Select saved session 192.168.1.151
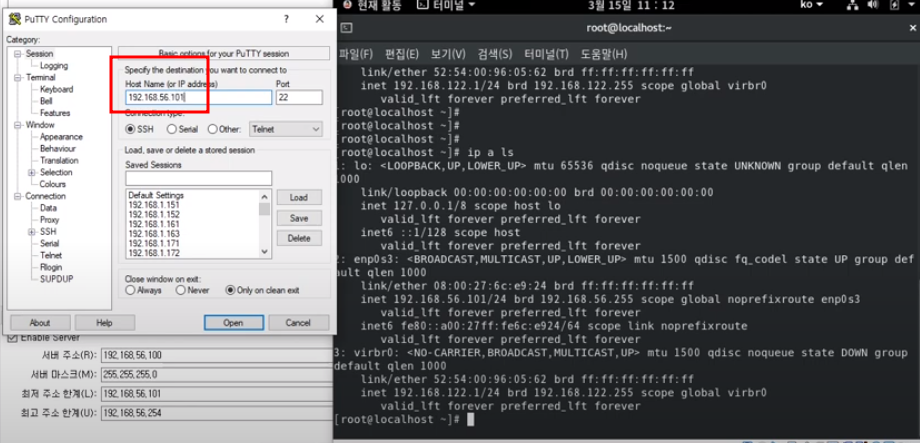The height and width of the screenshot is (443, 920). pos(154,205)
